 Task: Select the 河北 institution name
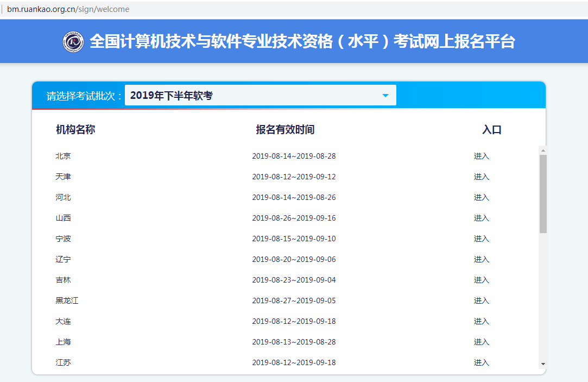click(63, 197)
